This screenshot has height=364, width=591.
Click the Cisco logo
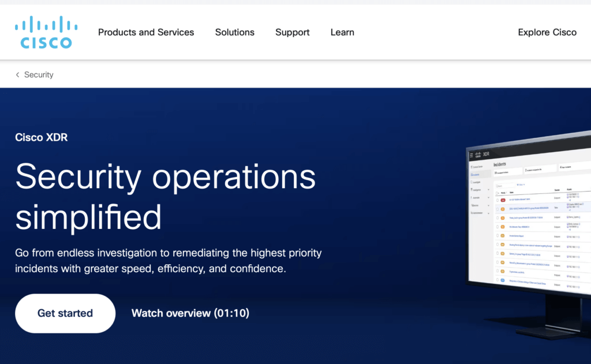tap(46, 32)
